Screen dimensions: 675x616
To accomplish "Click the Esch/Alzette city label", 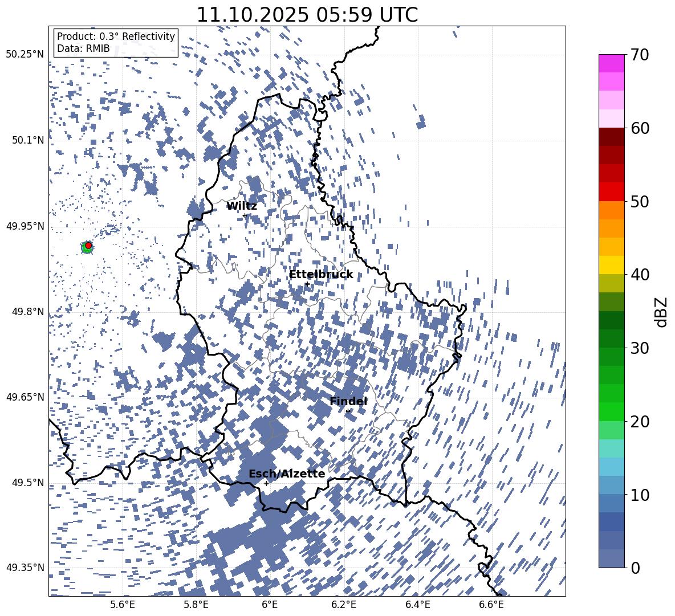I will tap(287, 474).
